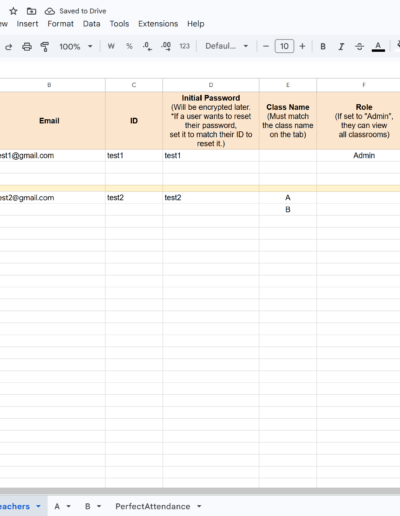
Task: Expand the PerfectAttendance tab options arrow
Action: (x=199, y=506)
